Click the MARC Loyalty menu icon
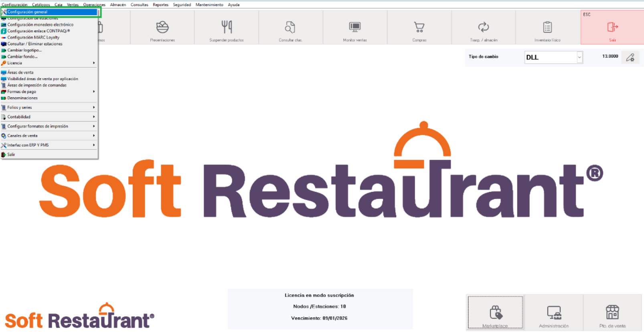 pos(4,38)
